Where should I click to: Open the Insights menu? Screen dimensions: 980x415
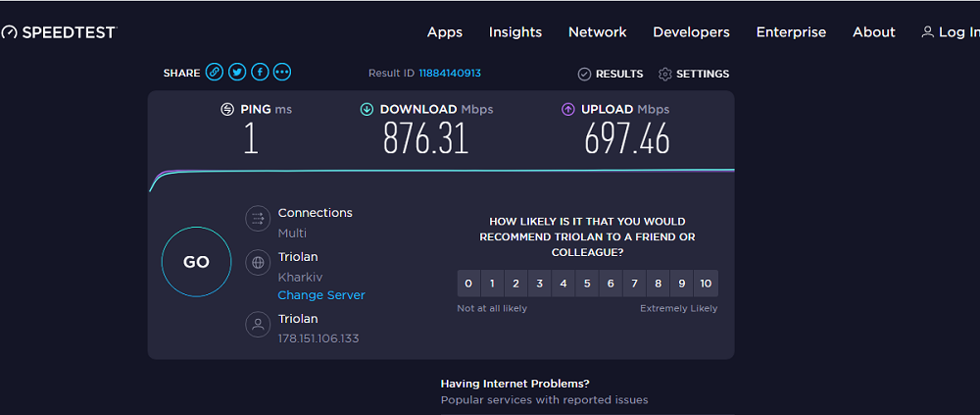click(515, 32)
